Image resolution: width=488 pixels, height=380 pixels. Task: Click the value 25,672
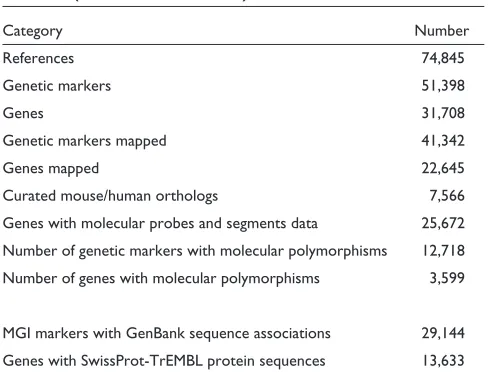443,223
